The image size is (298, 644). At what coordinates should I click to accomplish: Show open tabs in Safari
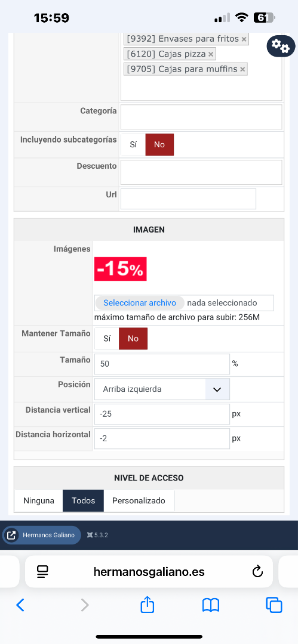point(274,605)
